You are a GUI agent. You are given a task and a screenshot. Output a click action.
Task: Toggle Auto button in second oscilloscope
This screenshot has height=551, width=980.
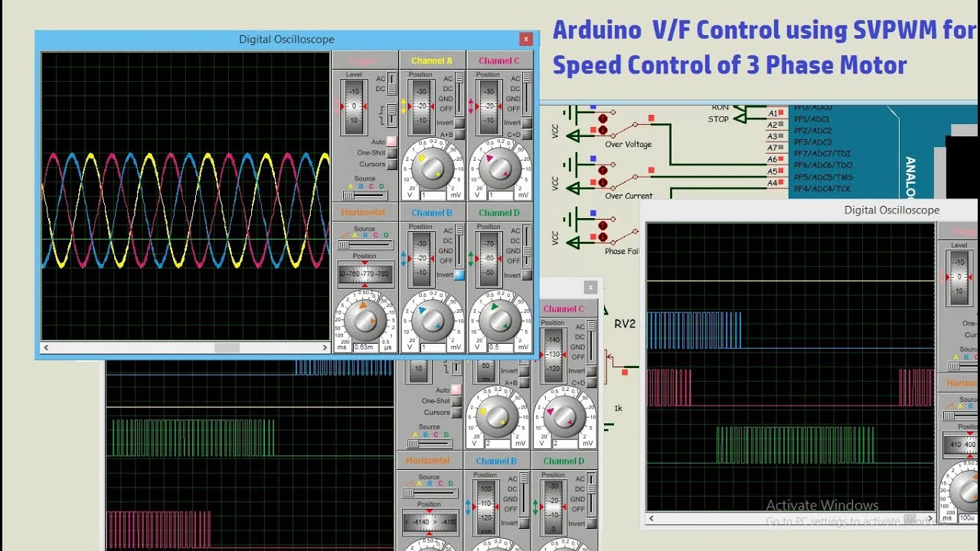[x=456, y=390]
